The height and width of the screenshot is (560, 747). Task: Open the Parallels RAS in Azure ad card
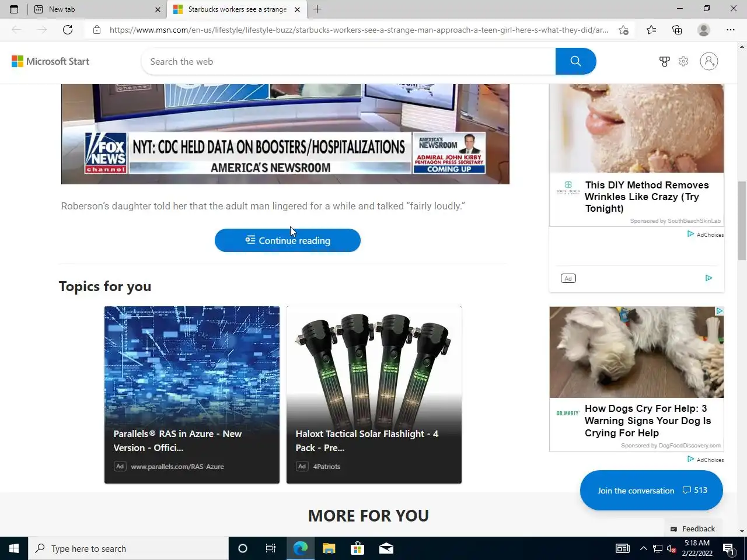[192, 395]
